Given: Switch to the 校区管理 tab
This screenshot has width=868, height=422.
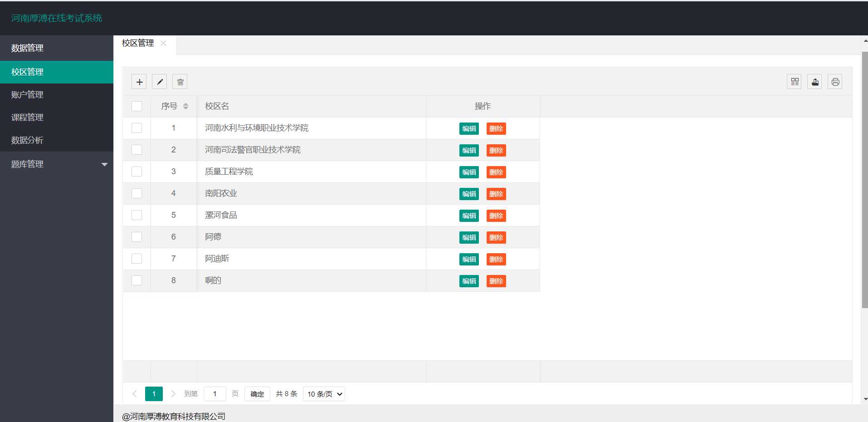Looking at the screenshot, I should coord(138,43).
